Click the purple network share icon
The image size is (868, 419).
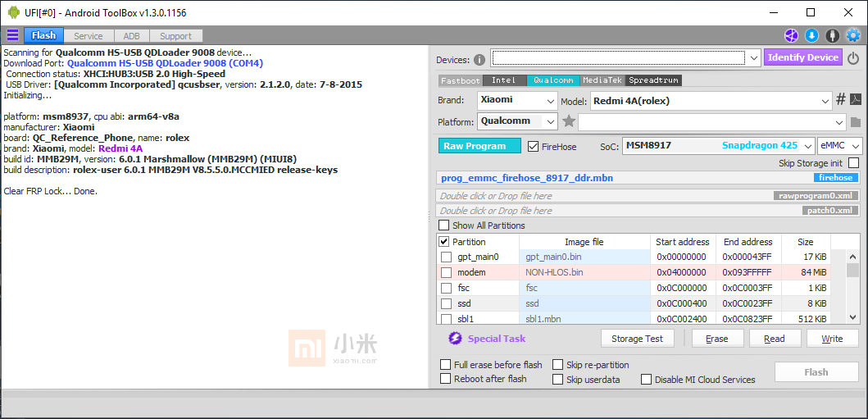tap(790, 36)
